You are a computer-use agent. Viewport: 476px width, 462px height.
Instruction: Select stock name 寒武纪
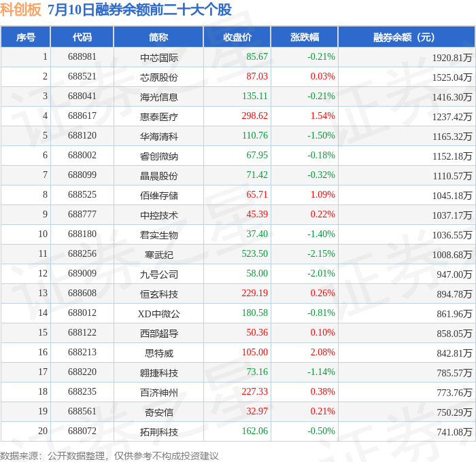(158, 255)
